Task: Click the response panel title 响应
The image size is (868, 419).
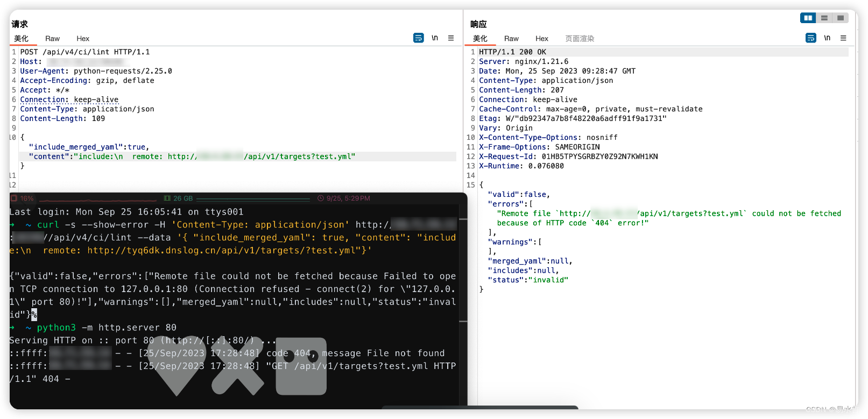Action: (478, 24)
